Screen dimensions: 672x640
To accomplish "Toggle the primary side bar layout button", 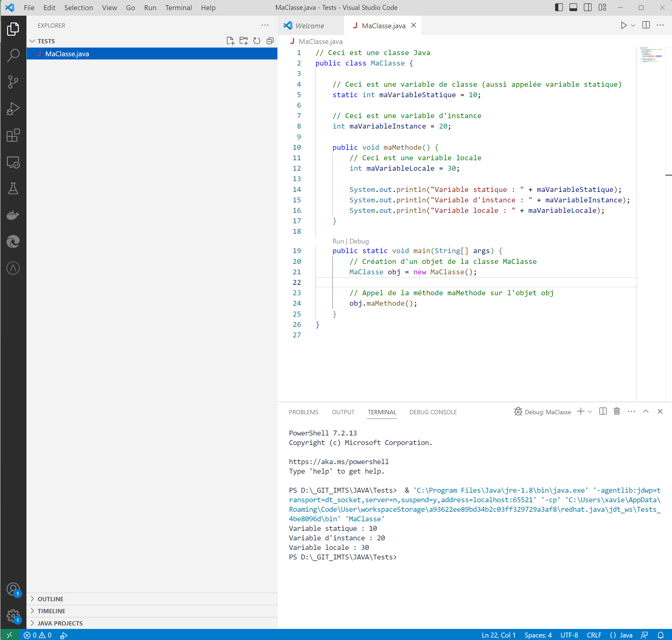I will click(559, 7).
